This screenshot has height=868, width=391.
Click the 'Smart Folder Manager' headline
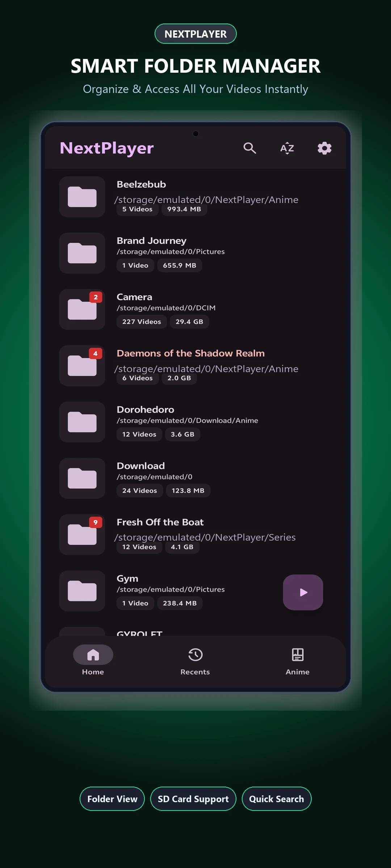coord(195,66)
